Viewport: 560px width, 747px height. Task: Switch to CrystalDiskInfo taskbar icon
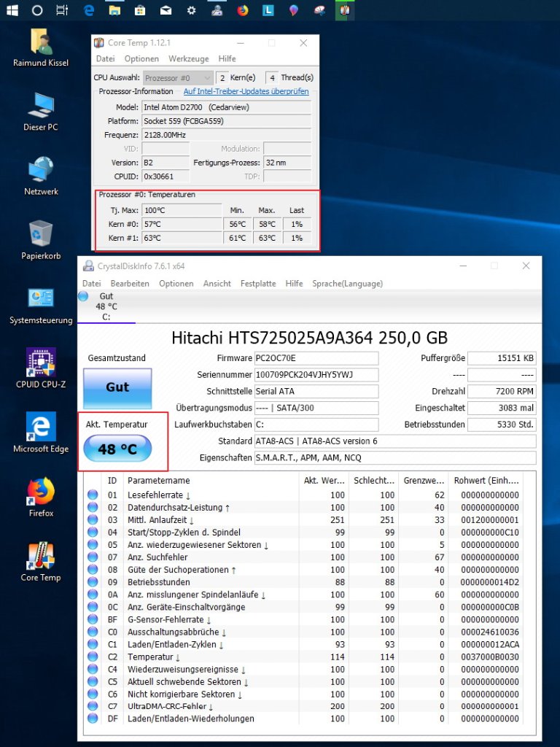[x=217, y=10]
